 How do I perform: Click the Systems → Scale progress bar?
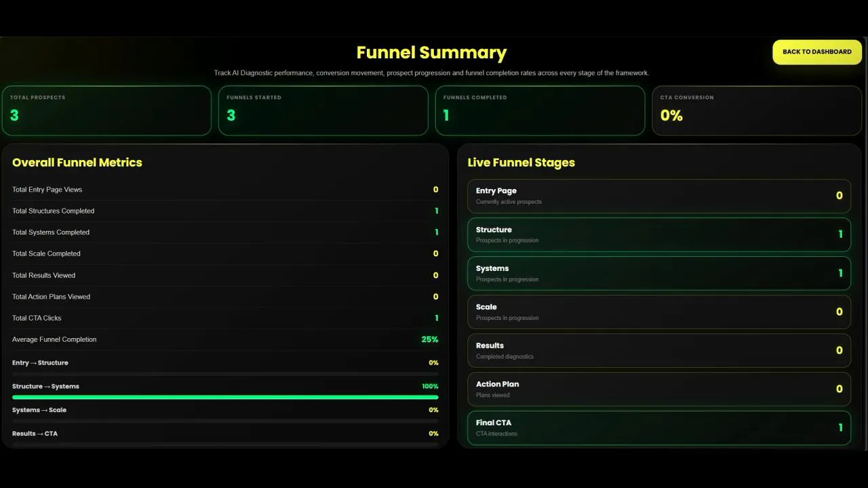click(225, 421)
